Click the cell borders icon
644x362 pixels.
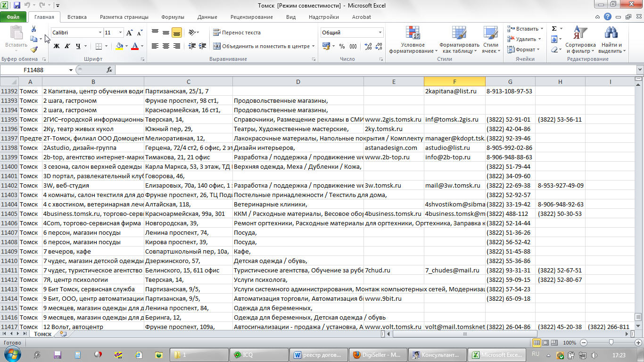(x=98, y=46)
